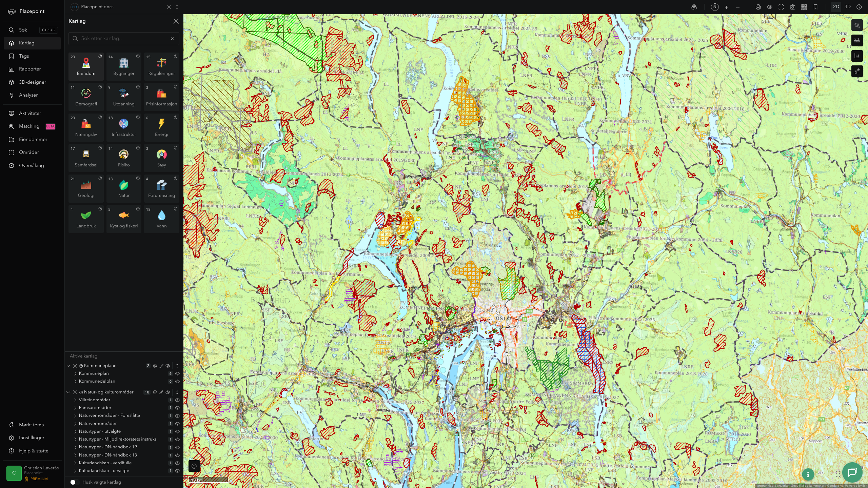Open the Bygninger layer category
Screen dimensions: 868x488
click(124, 66)
